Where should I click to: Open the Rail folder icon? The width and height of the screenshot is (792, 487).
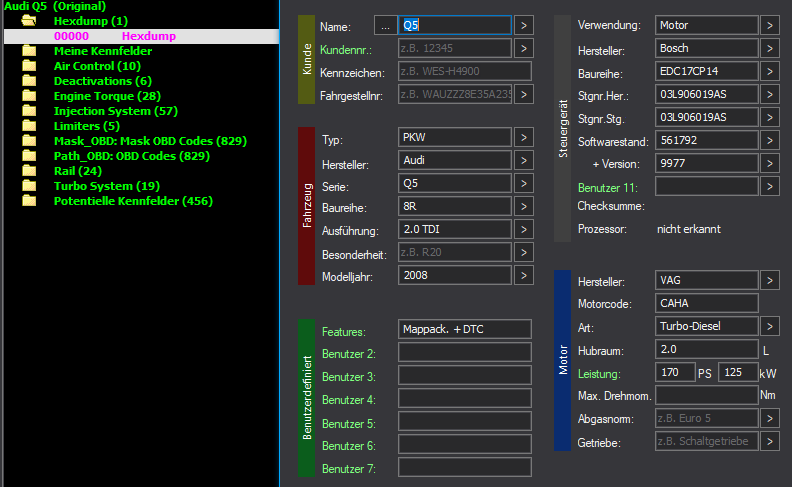pos(29,171)
